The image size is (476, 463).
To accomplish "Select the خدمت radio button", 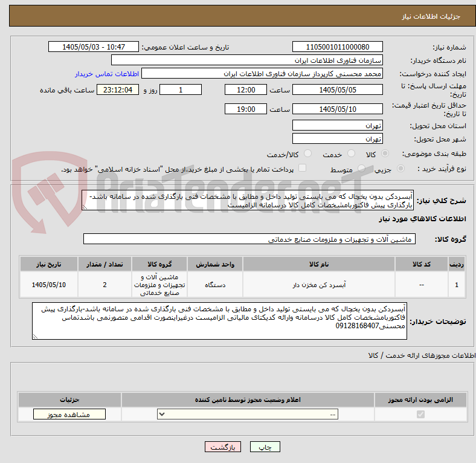I will [x=351, y=154].
